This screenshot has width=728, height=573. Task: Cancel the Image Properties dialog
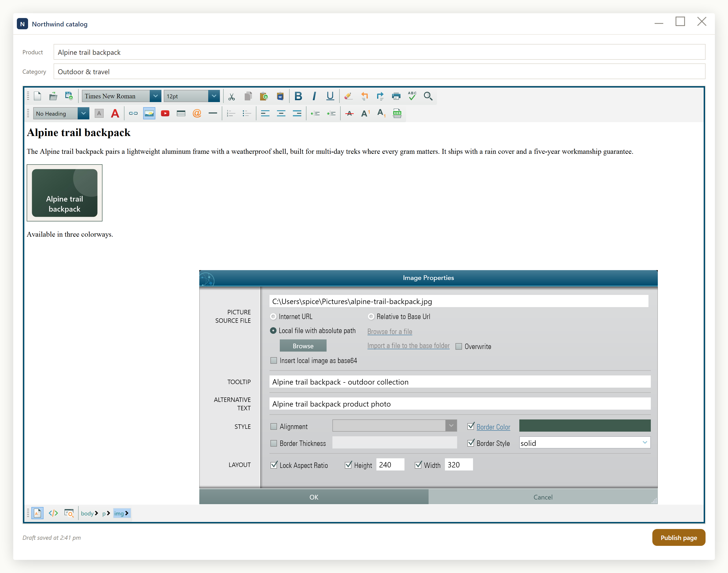pyautogui.click(x=543, y=497)
